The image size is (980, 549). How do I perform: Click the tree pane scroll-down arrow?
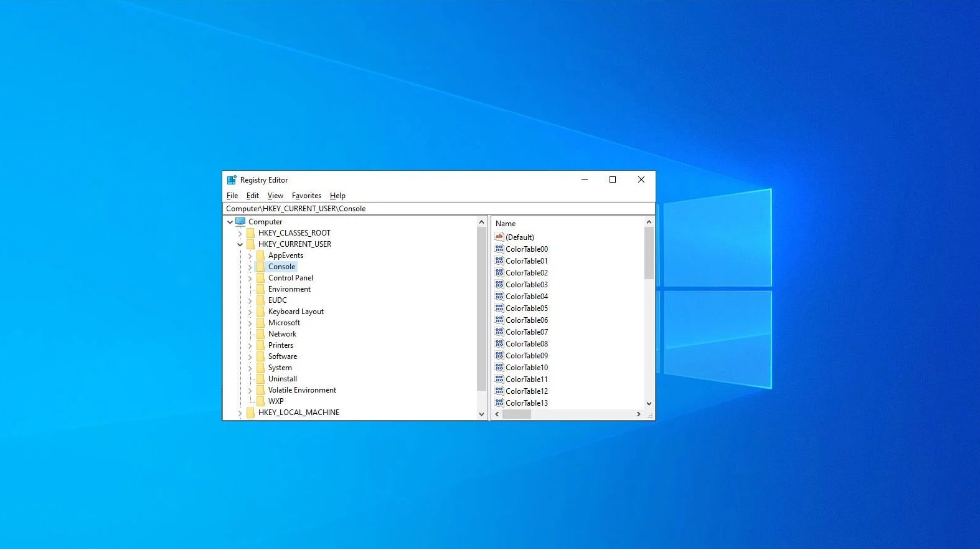click(x=481, y=414)
